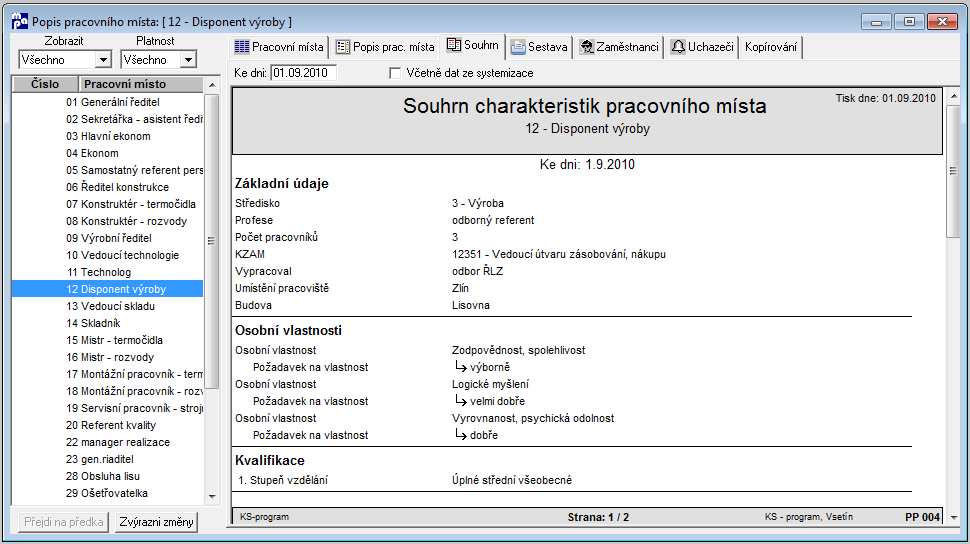Click the Popis prac. místa tab icon

click(343, 47)
